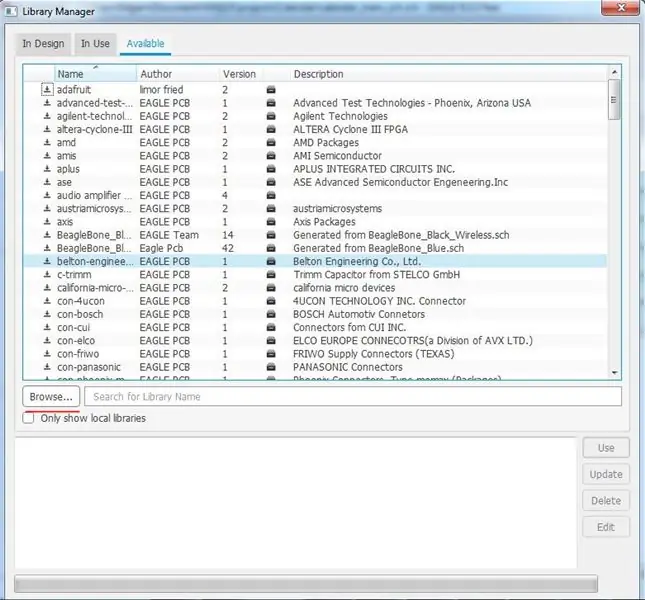Click the Use button
This screenshot has height=600, width=645.
pyautogui.click(x=606, y=448)
